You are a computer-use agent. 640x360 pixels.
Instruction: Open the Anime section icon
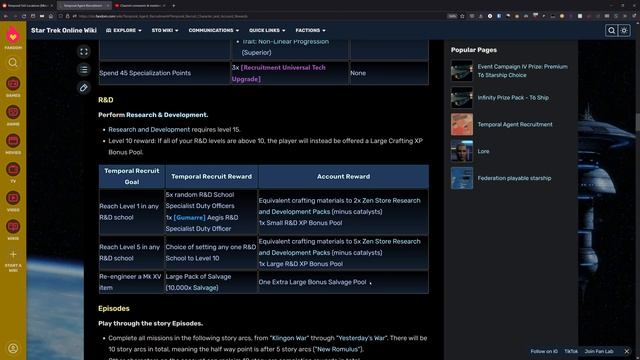(13, 112)
